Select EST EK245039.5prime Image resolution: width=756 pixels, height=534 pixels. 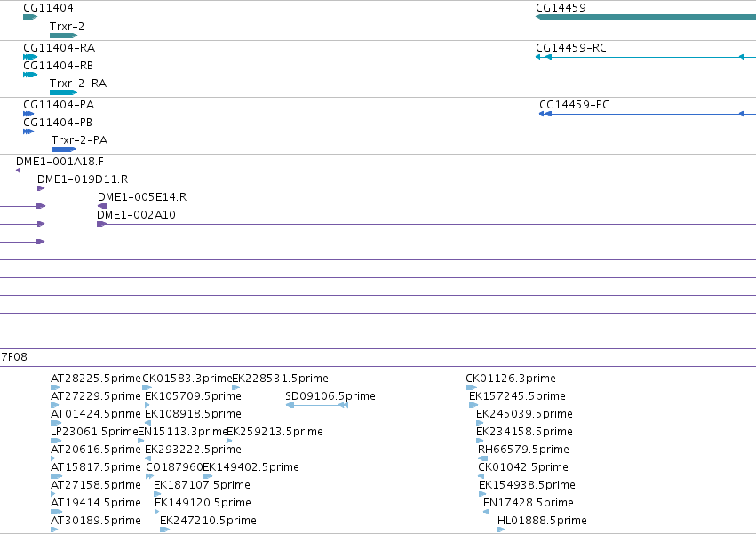[524, 414]
